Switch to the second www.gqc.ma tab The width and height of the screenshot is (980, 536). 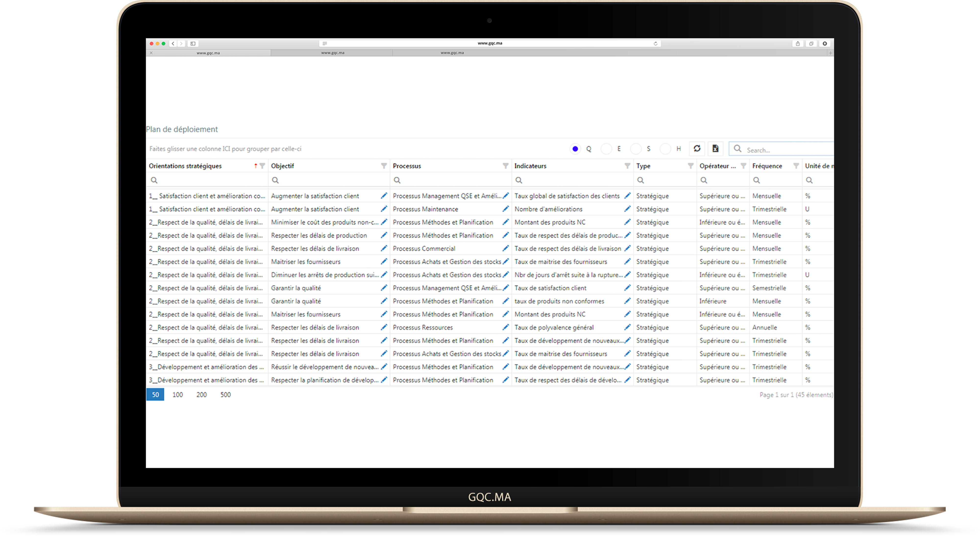[x=332, y=53]
